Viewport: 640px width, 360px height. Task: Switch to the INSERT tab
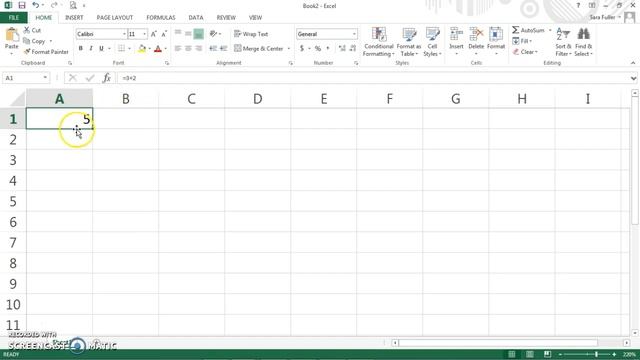point(74,18)
